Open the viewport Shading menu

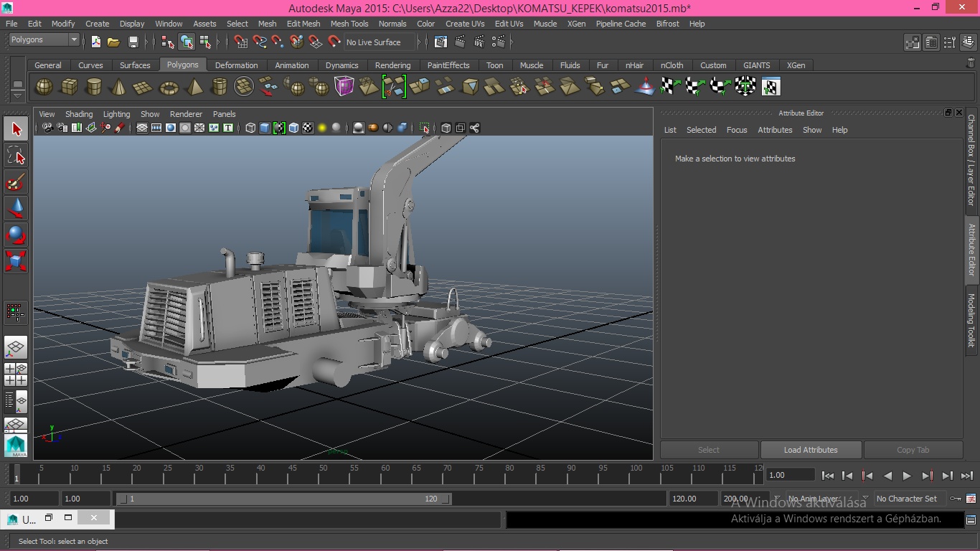pos(79,114)
